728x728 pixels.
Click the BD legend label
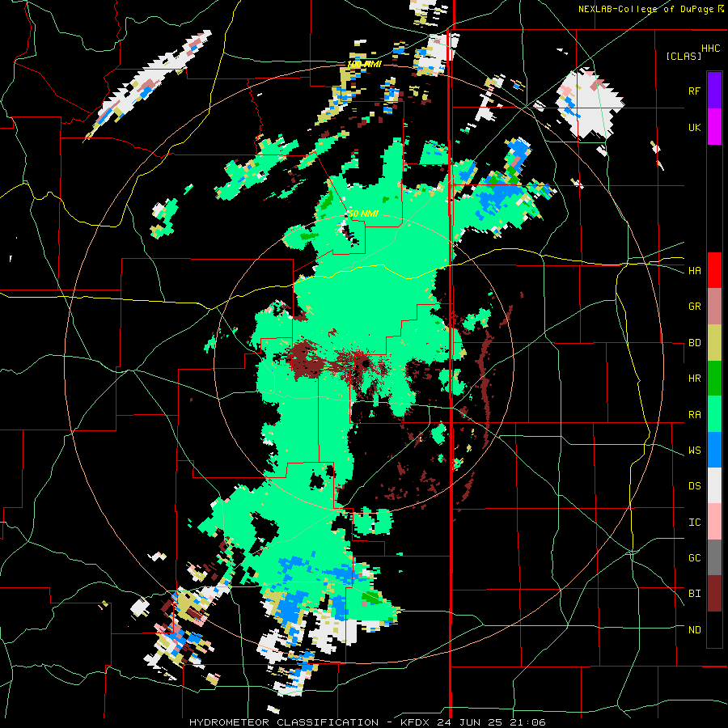(x=694, y=343)
